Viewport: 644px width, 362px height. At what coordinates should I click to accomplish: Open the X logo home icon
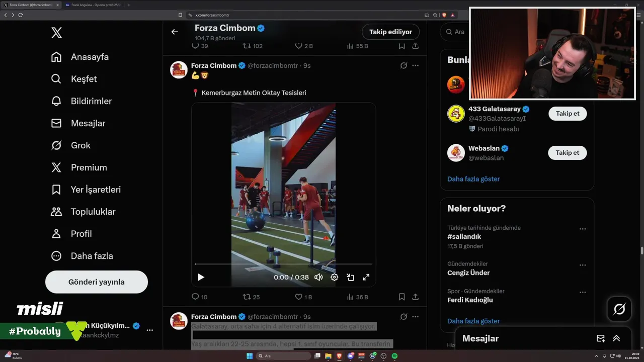point(57,33)
